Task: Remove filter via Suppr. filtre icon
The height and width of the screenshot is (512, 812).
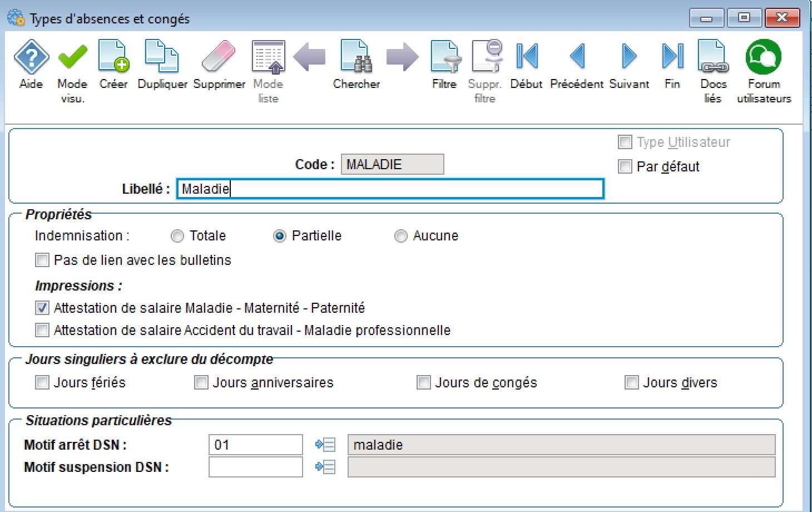Action: tap(487, 57)
